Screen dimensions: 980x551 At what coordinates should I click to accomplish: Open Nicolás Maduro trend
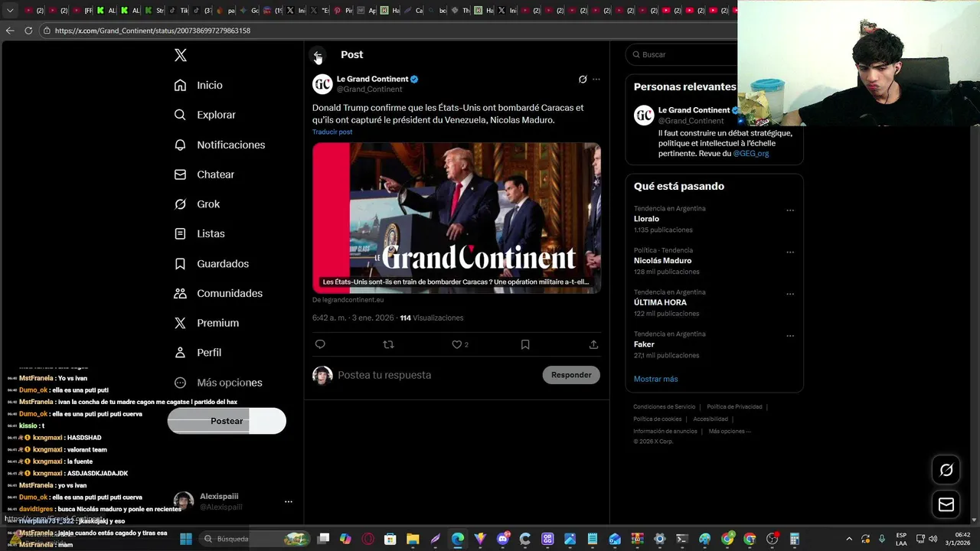pos(662,260)
